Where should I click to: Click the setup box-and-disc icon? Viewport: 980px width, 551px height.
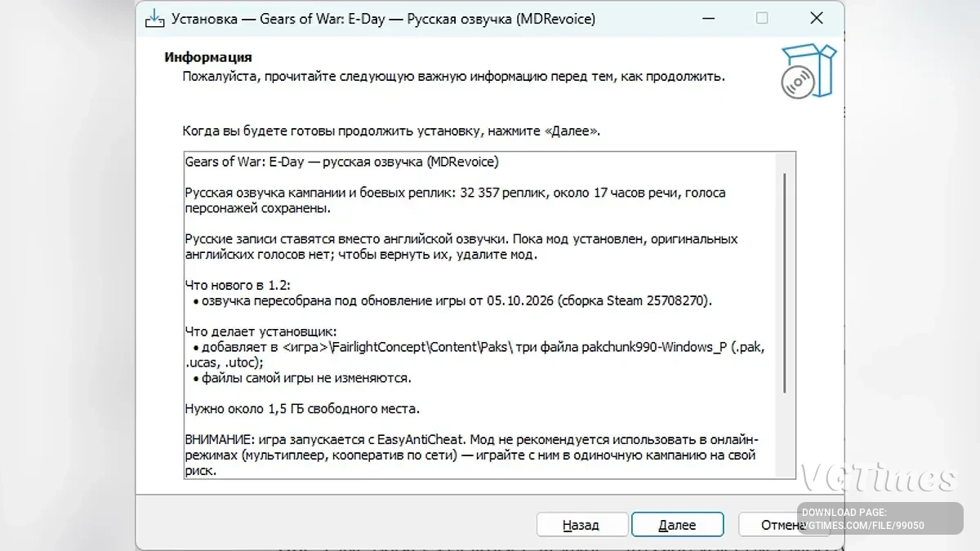(808, 72)
